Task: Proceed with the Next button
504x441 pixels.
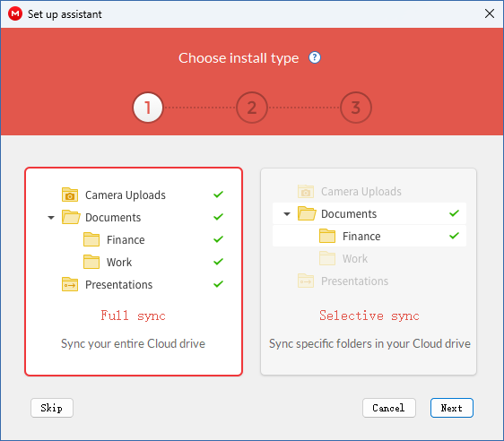Action: coord(452,408)
